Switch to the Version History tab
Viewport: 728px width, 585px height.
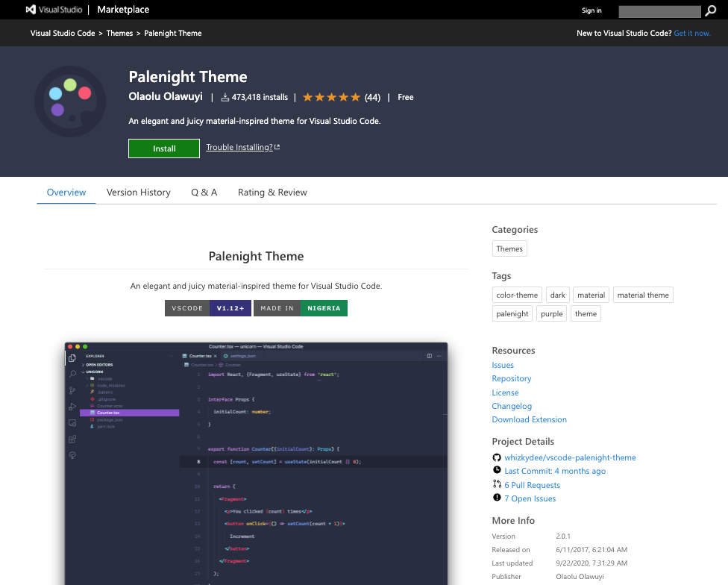click(x=138, y=192)
